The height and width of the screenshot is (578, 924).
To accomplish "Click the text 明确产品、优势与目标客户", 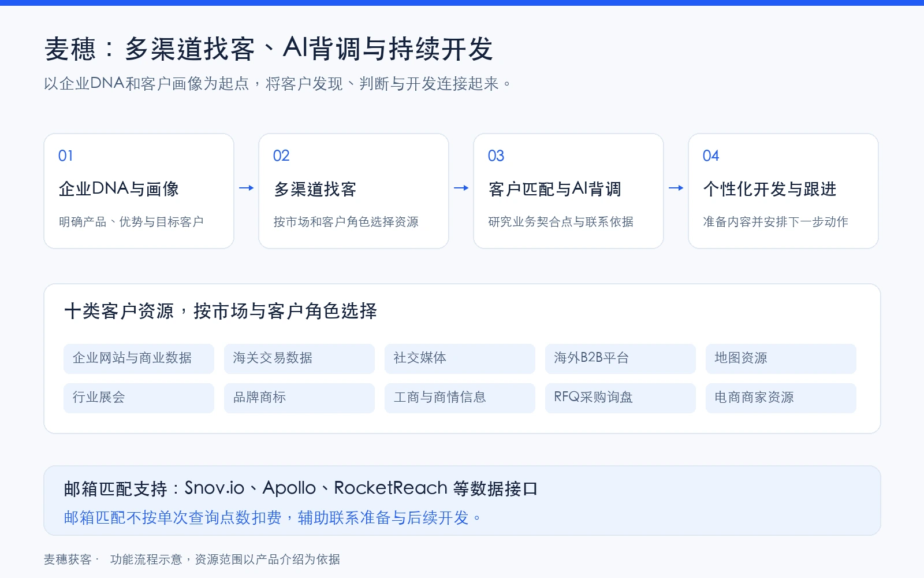I will coord(131,222).
